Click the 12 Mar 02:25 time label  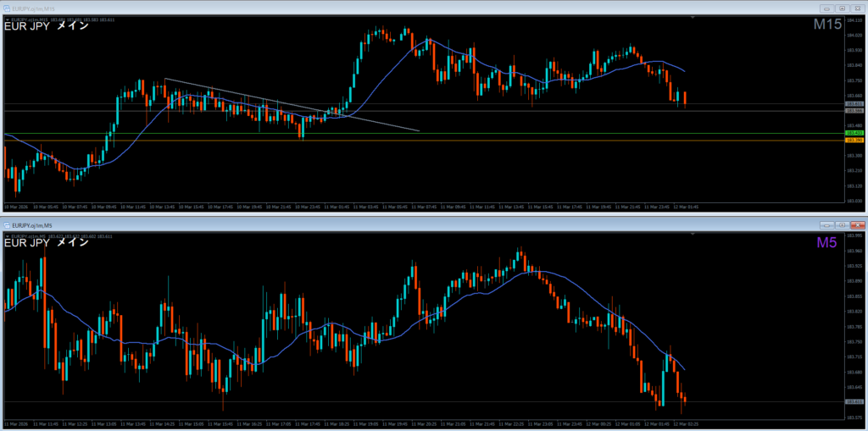tap(686, 424)
